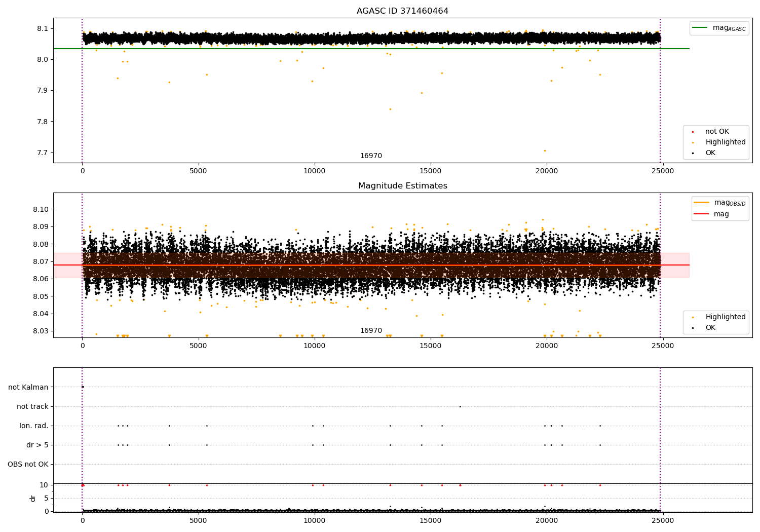Click the 'dr' y-axis label of bottom panel
The height and width of the screenshot is (532, 760).
[x=33, y=498]
